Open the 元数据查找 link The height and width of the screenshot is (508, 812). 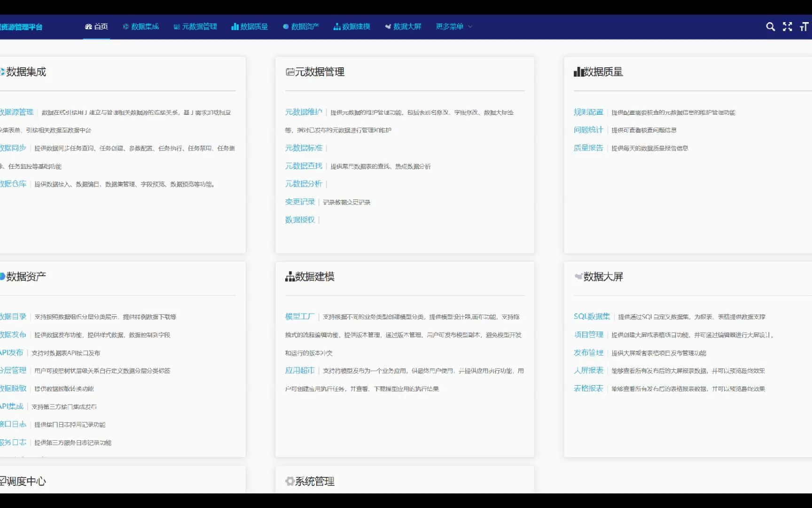coord(304,166)
